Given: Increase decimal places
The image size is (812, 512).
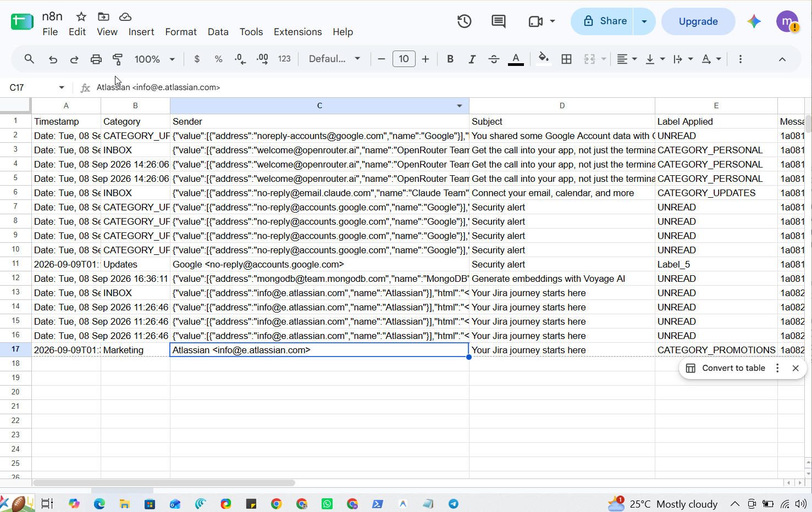Looking at the screenshot, I should coord(262,59).
